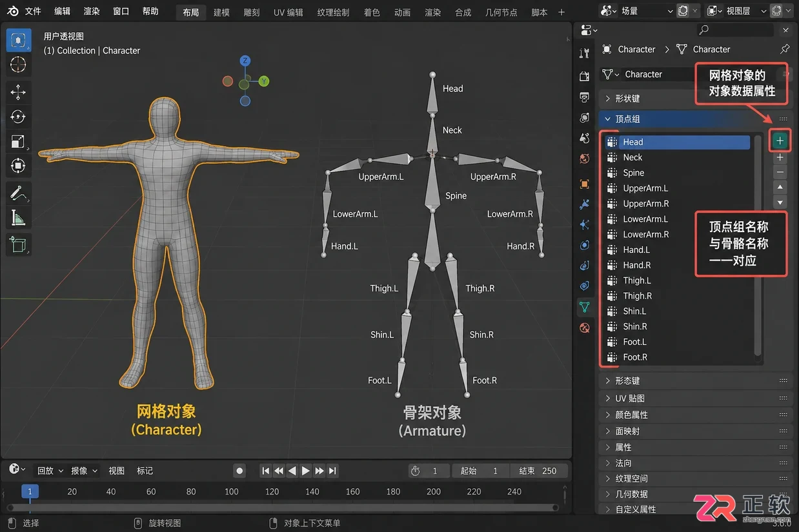Open the World properties tab
This screenshot has width=799, height=532.
(585, 159)
